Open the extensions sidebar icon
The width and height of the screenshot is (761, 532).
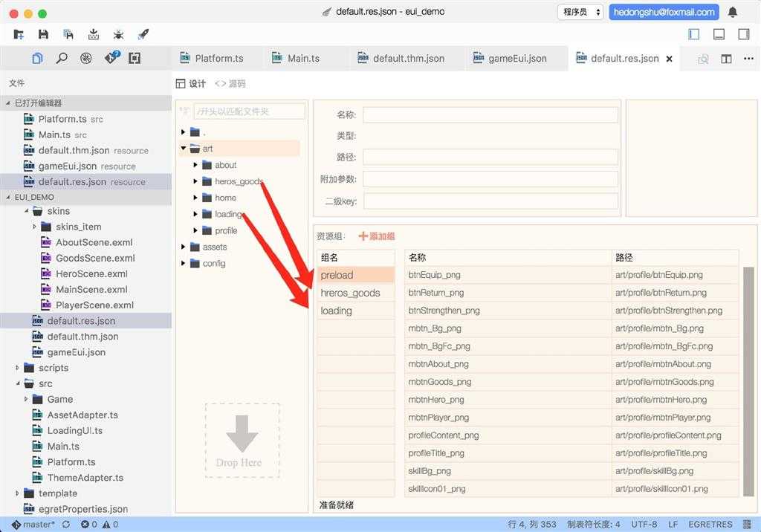click(135, 58)
